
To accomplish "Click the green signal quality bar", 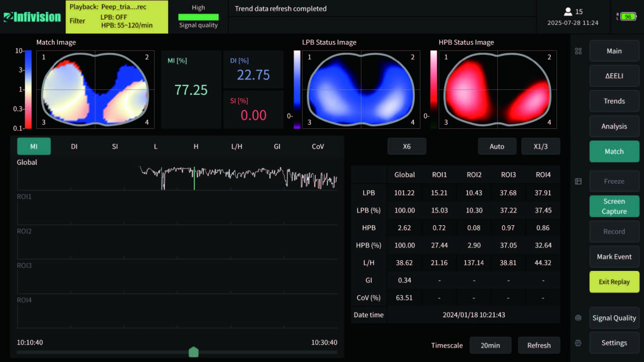I will click(198, 17).
